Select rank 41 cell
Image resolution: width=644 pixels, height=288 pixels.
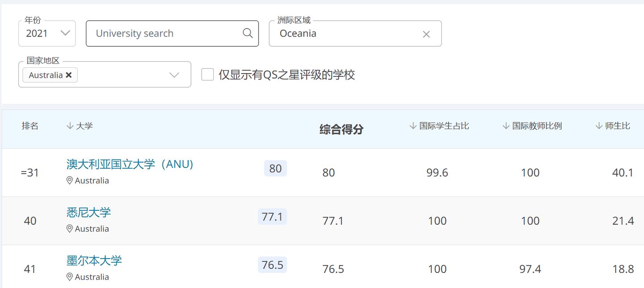pyautogui.click(x=30, y=269)
